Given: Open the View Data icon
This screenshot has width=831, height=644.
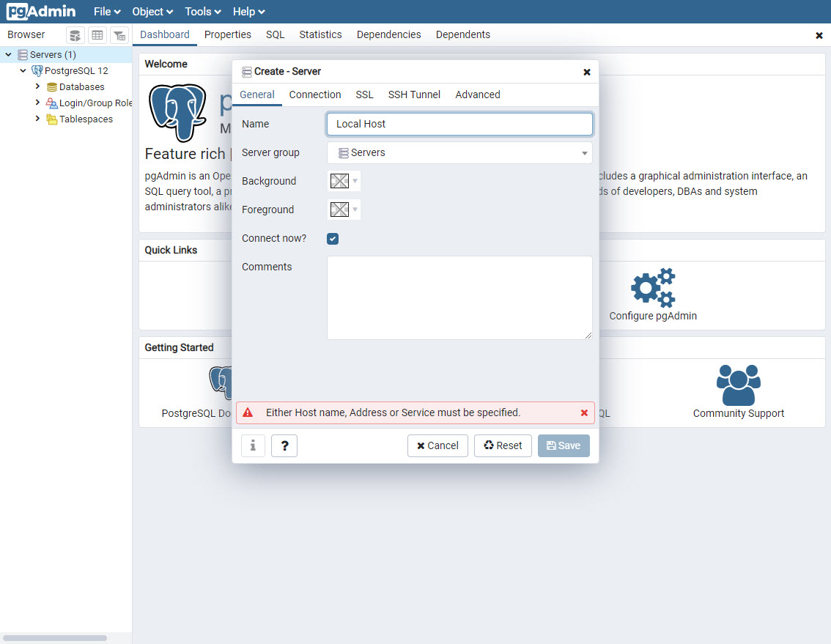Looking at the screenshot, I should [97, 34].
